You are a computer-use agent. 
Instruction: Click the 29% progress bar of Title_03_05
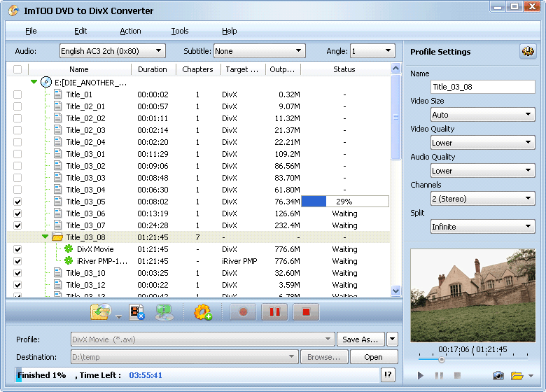point(345,201)
